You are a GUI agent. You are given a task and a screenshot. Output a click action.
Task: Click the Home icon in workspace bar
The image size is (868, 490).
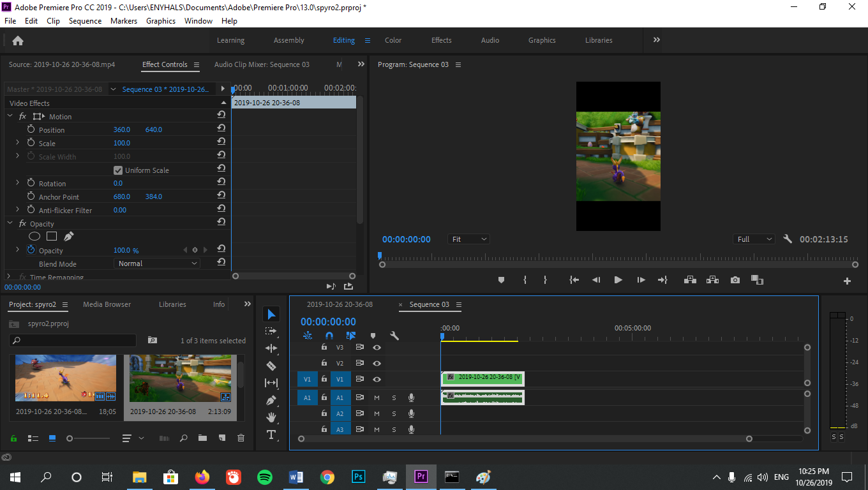[18, 40]
